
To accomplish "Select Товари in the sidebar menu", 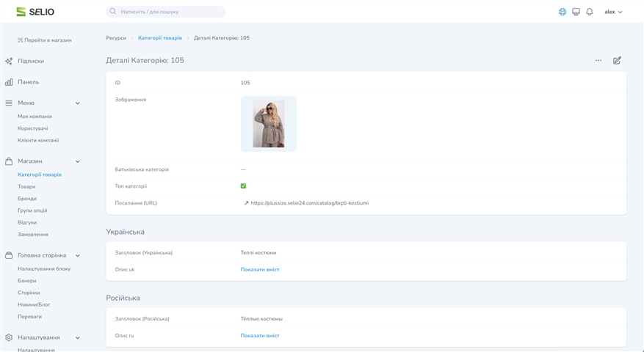I will pos(26,187).
